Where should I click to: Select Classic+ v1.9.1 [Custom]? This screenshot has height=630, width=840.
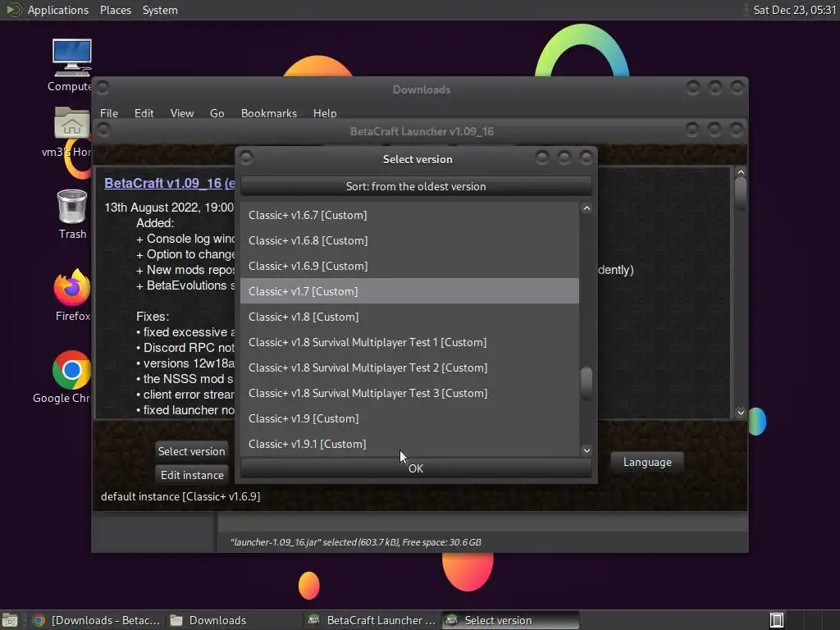(x=410, y=444)
